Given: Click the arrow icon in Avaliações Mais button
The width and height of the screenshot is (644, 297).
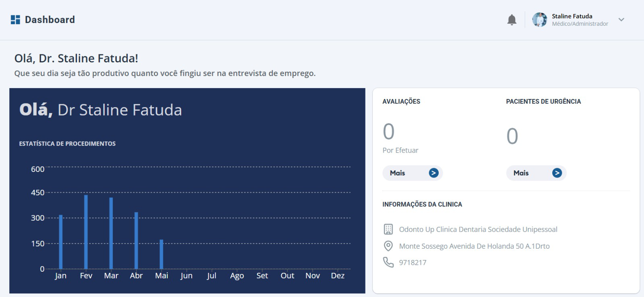Looking at the screenshot, I should click(433, 173).
